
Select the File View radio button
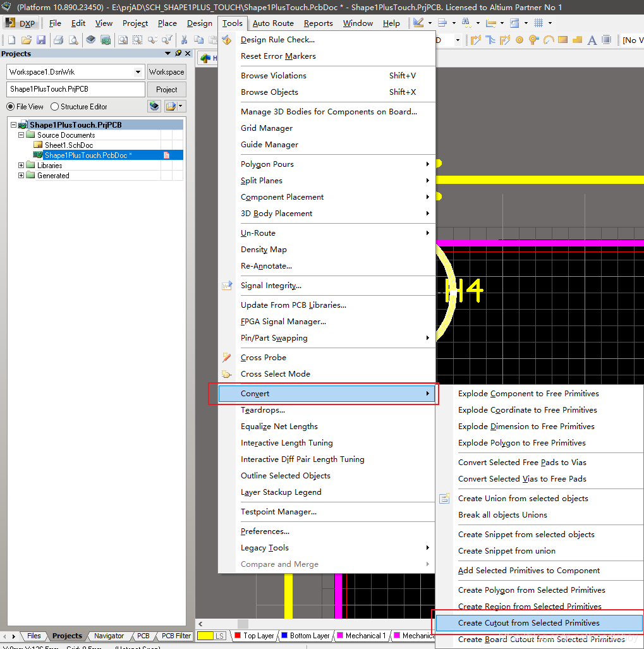11,107
